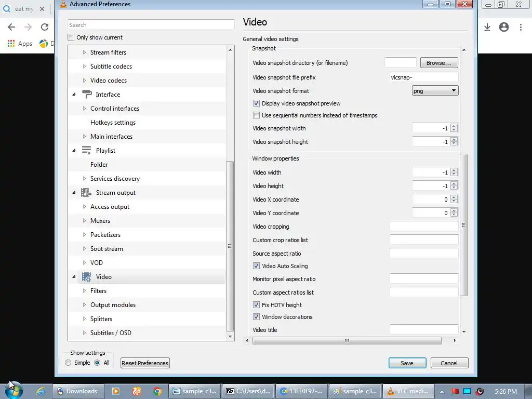Viewport: 532px width, 399px height.
Task: Click settings panel vertical scrollbar
Action: click(x=464, y=225)
